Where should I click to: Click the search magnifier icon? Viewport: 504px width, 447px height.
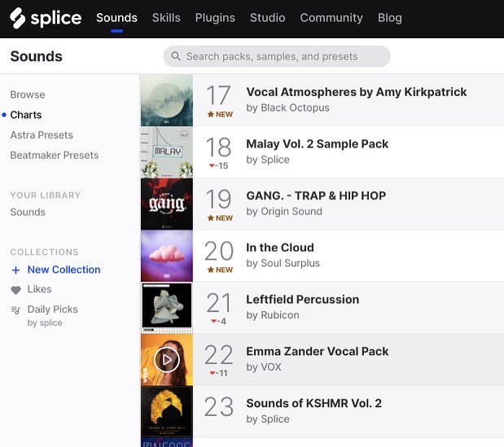pos(176,56)
